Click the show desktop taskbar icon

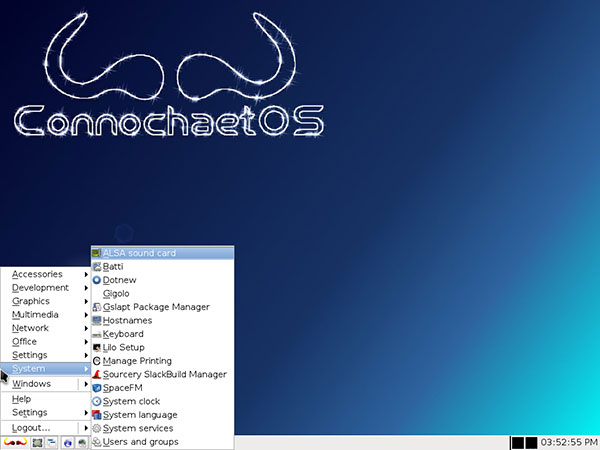pyautogui.click(x=37, y=443)
